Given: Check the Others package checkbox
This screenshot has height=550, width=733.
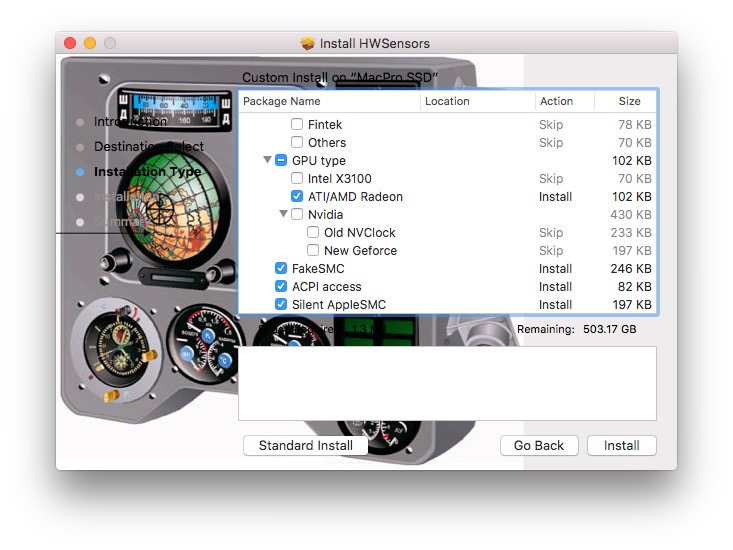Looking at the screenshot, I should [297, 142].
